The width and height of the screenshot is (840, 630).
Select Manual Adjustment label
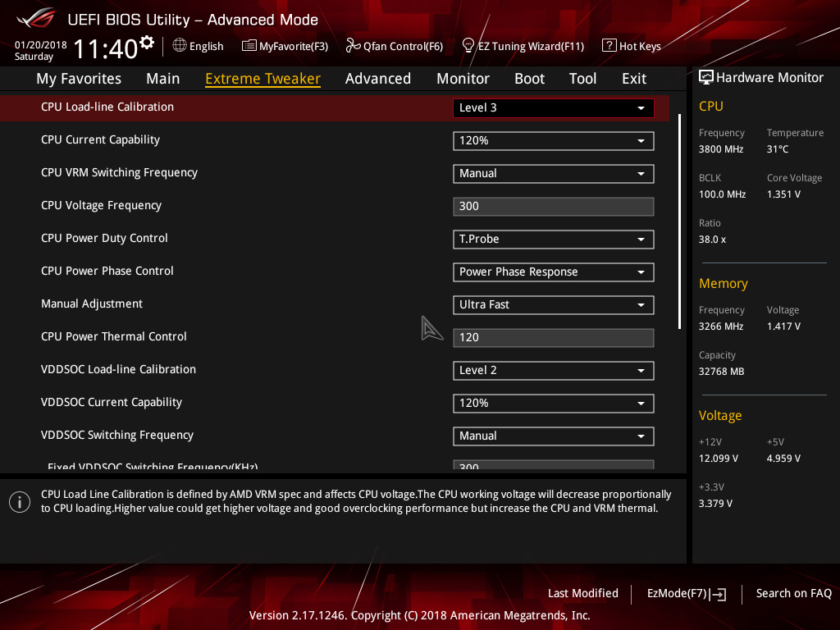92,304
